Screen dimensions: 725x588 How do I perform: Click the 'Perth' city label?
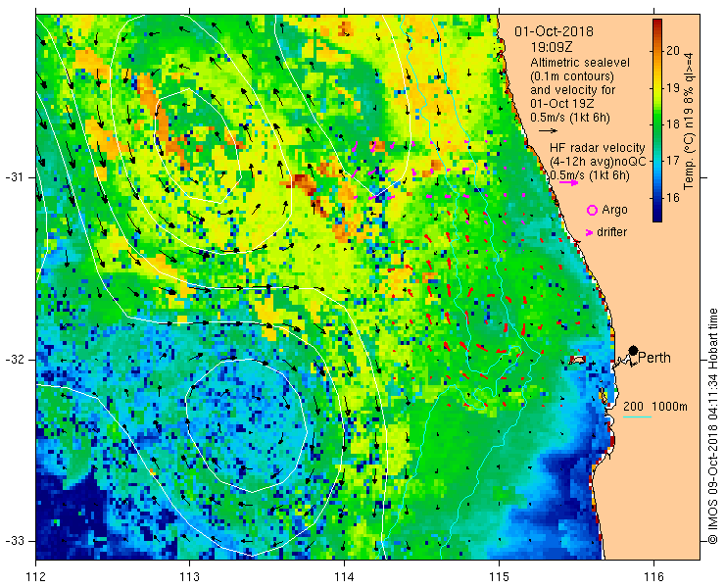pyautogui.click(x=654, y=358)
